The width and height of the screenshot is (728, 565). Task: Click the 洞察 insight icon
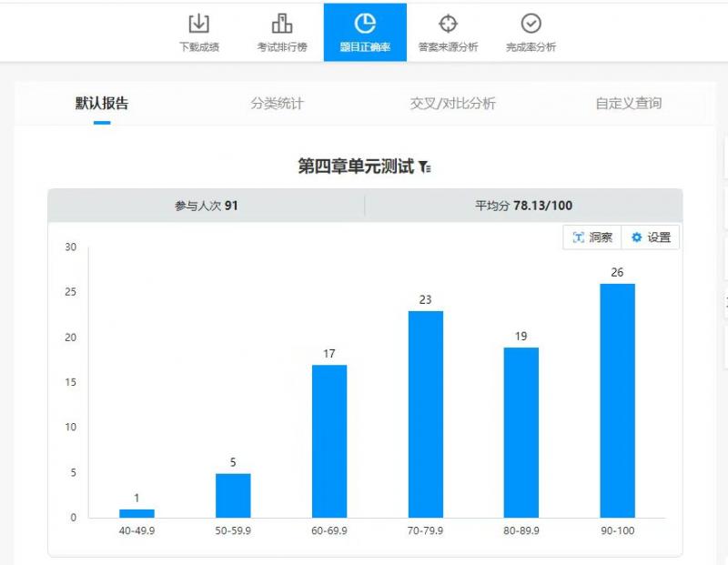click(x=578, y=237)
